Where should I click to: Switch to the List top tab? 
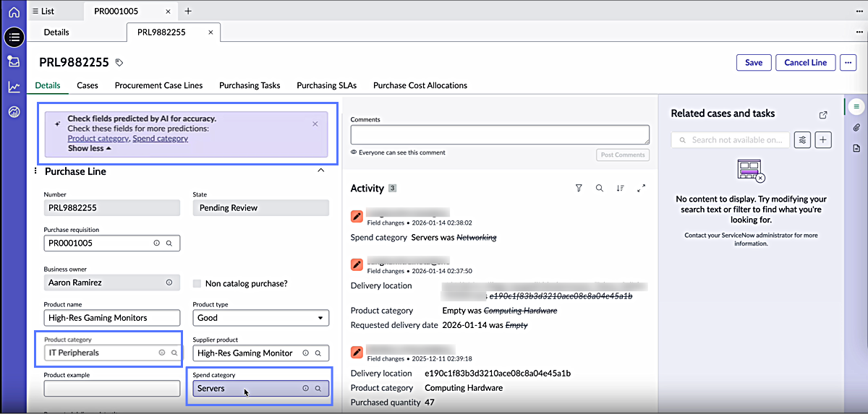pos(43,11)
